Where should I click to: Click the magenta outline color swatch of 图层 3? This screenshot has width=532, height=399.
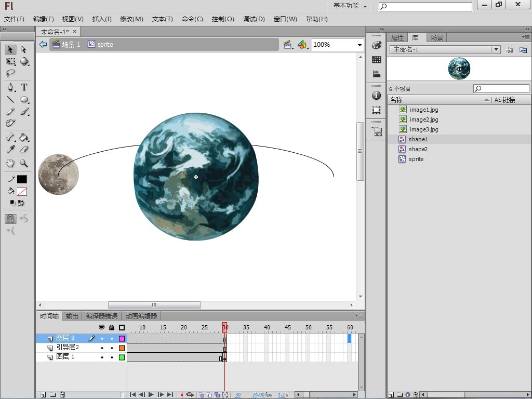(x=122, y=338)
